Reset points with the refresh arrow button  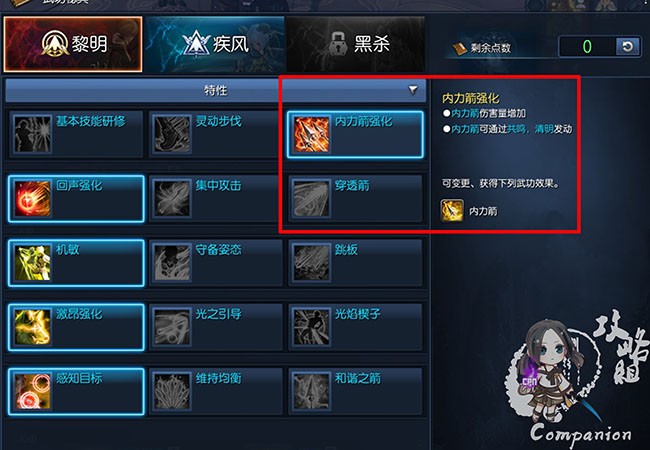628,46
